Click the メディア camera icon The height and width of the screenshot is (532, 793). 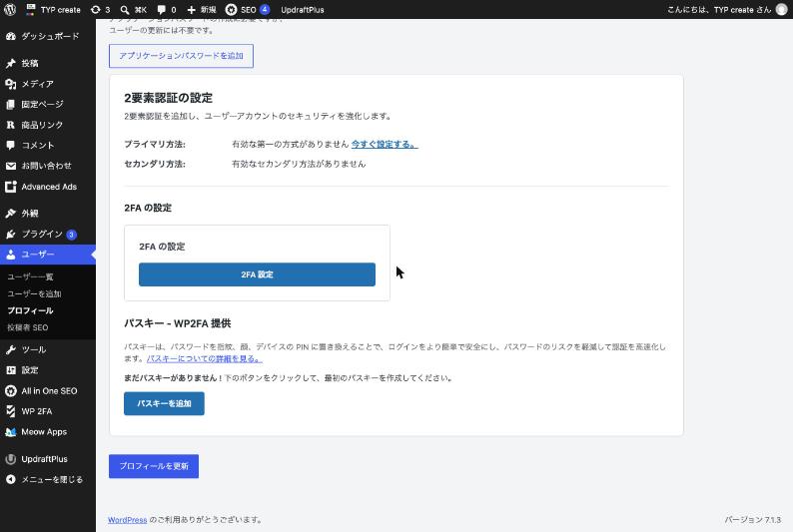point(11,84)
